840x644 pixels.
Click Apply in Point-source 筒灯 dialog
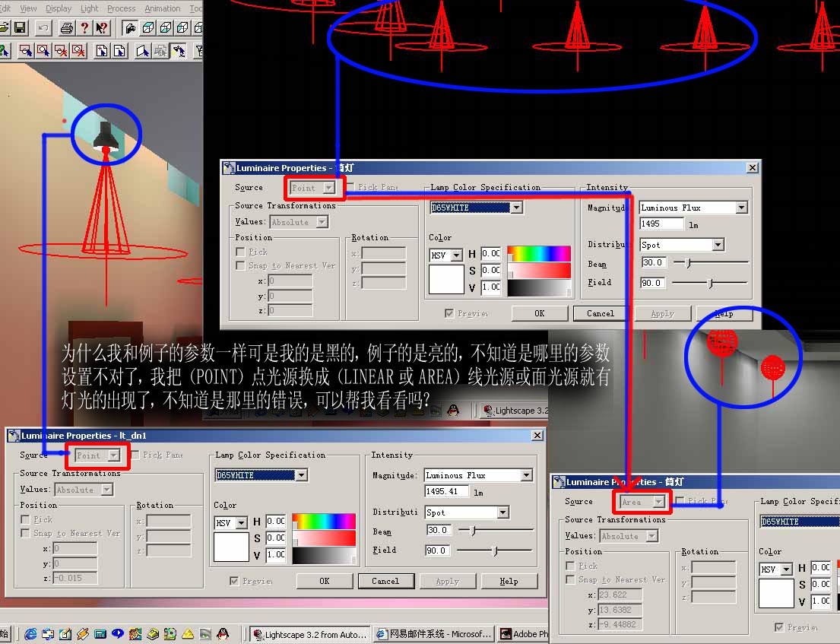663,313
